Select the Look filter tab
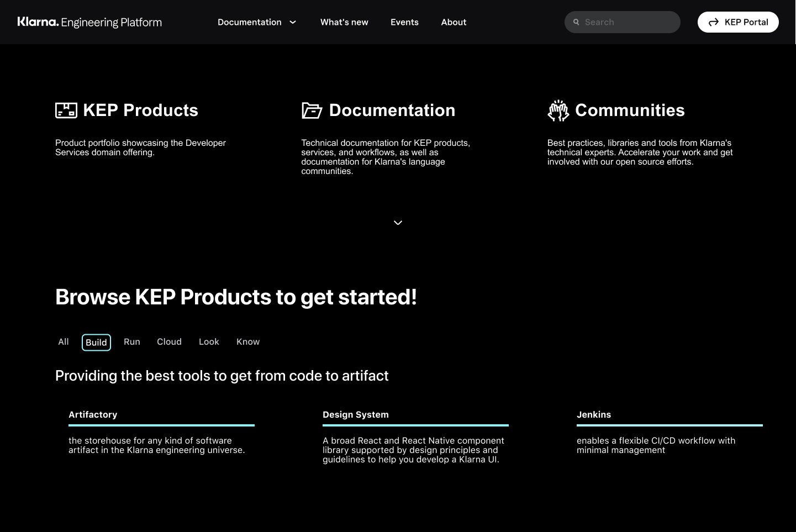This screenshot has height=532, width=796. 209,342
